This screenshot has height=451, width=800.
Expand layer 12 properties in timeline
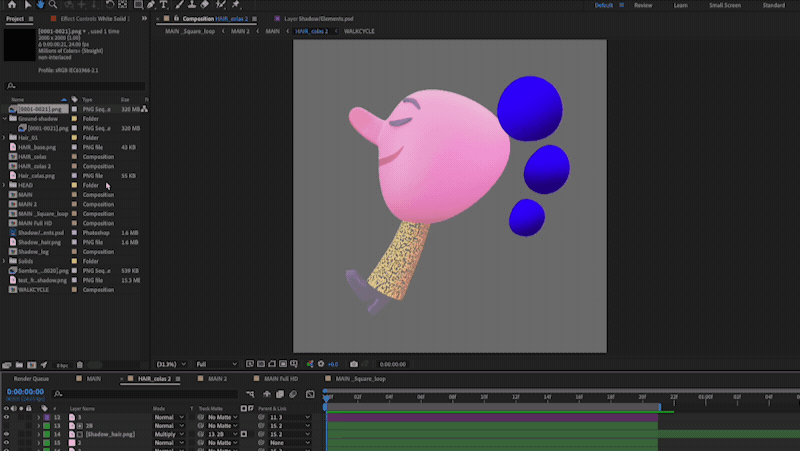[38, 417]
